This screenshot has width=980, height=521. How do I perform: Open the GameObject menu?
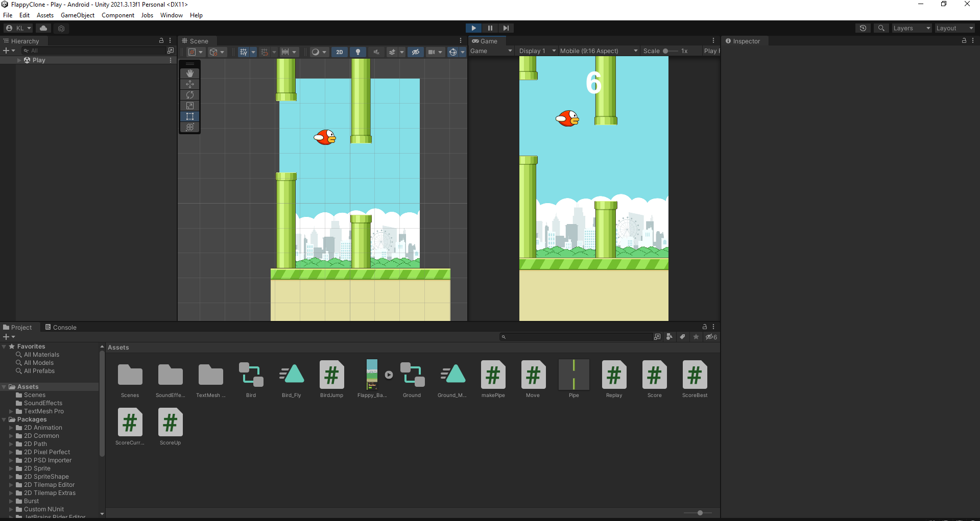(77, 15)
